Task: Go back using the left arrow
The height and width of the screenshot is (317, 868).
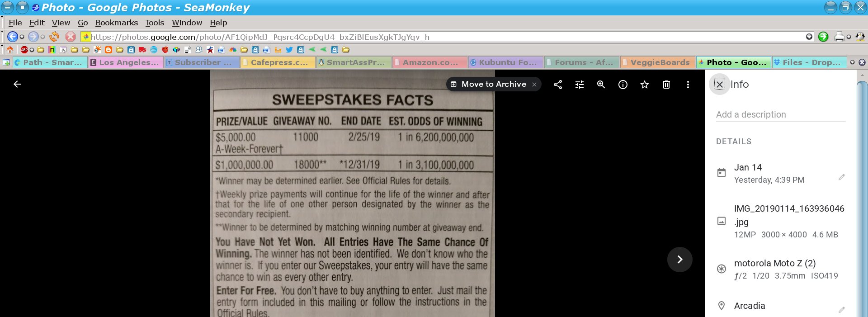Action: (17, 84)
